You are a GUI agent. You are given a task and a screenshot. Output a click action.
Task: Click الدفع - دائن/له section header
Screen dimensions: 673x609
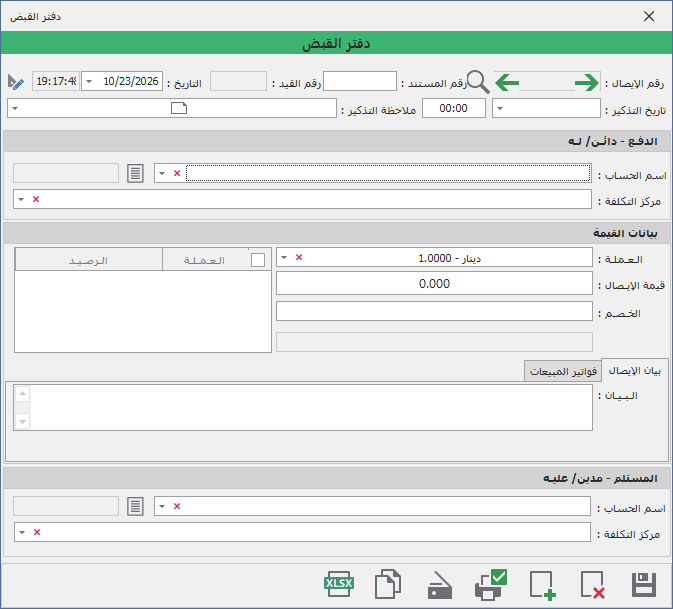click(x=336, y=141)
